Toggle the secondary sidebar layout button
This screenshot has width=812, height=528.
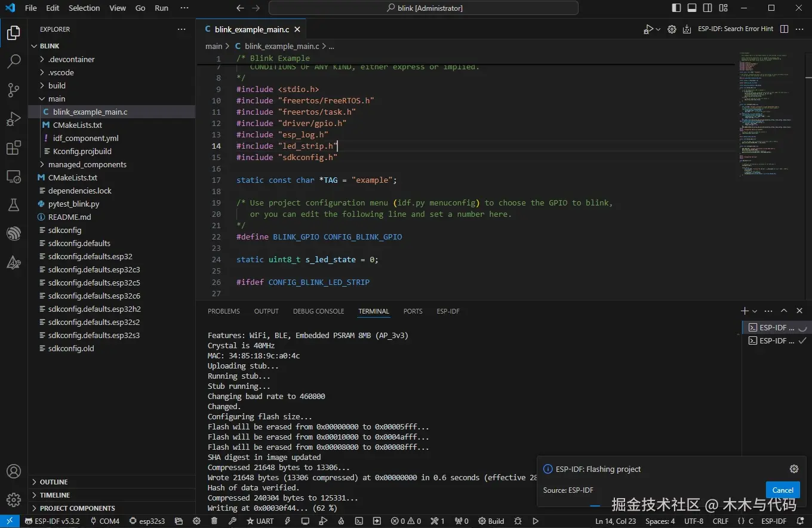(708, 8)
